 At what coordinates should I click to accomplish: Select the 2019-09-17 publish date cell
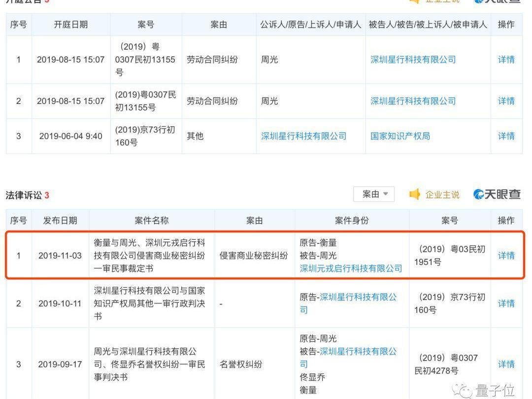60,365
